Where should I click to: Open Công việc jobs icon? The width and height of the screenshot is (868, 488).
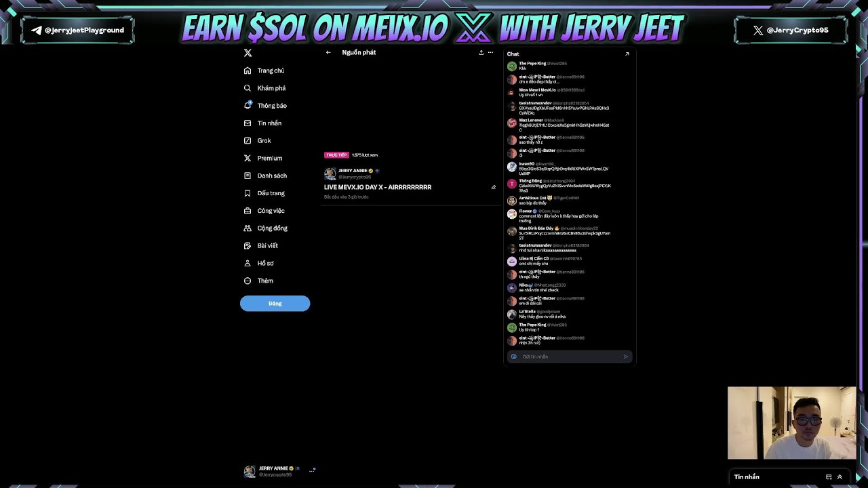[248, 211]
